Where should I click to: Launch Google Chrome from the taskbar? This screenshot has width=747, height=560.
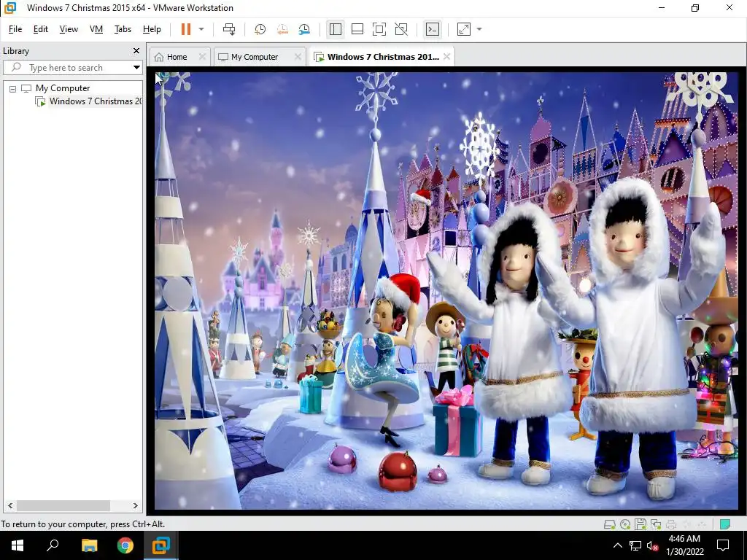[125, 545]
